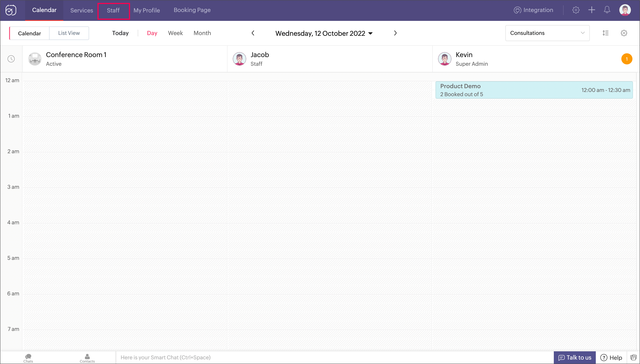Open the notifications bell

point(607,10)
